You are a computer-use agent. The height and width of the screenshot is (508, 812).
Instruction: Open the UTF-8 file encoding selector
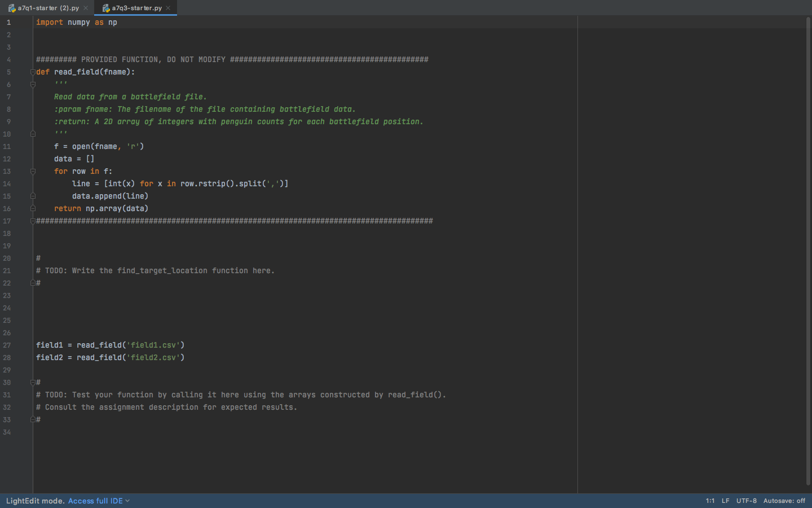[x=747, y=501]
